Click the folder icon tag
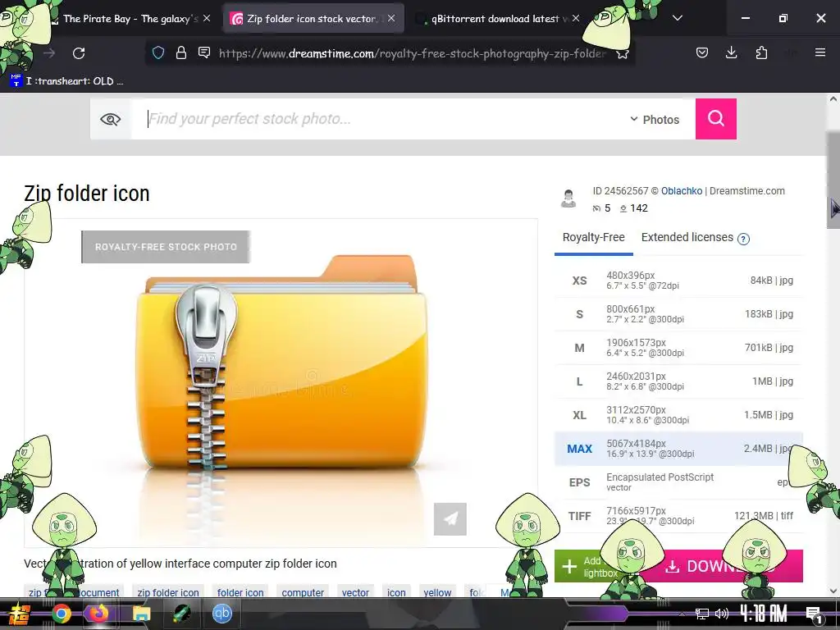Image resolution: width=840 pixels, height=630 pixels. (240, 592)
